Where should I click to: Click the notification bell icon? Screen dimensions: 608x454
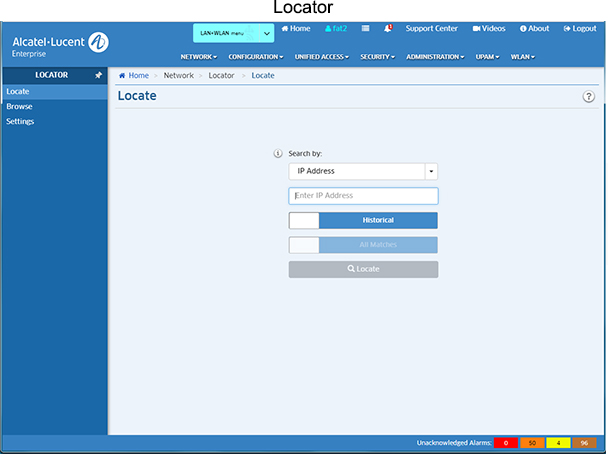click(388, 28)
